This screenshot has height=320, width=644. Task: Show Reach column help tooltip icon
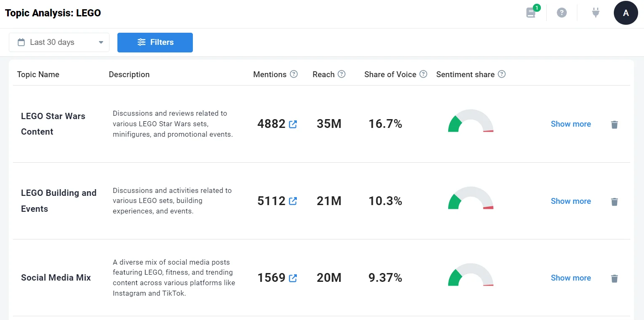(342, 74)
